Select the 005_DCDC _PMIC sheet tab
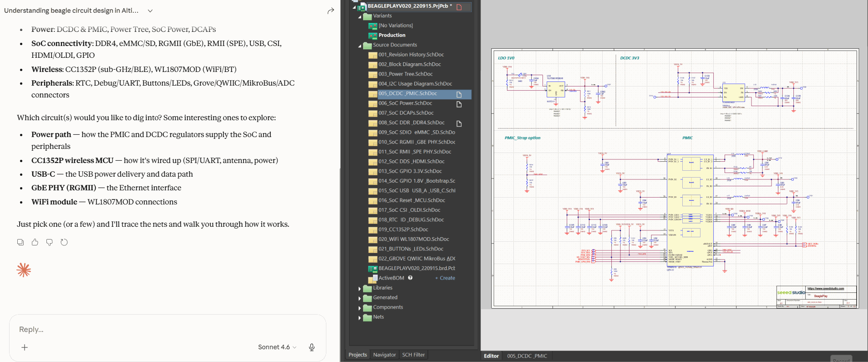Viewport: 868px width, 362px height. click(x=527, y=356)
